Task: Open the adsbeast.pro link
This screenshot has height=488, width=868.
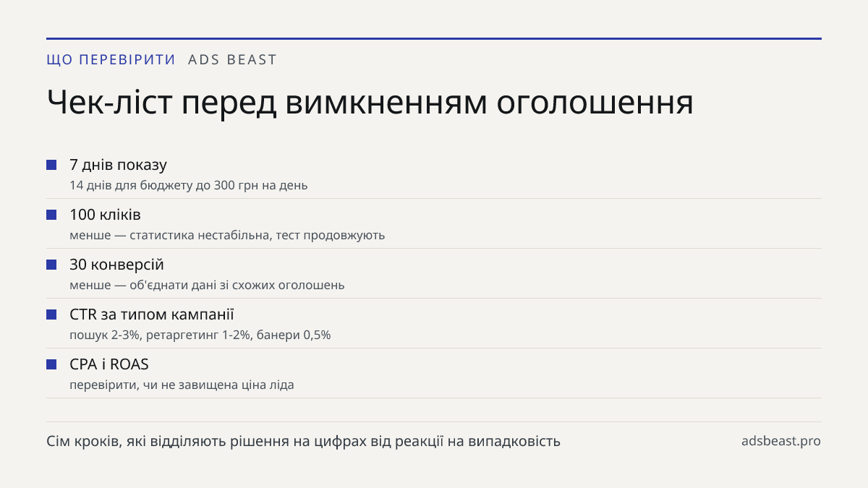Action: (x=781, y=441)
